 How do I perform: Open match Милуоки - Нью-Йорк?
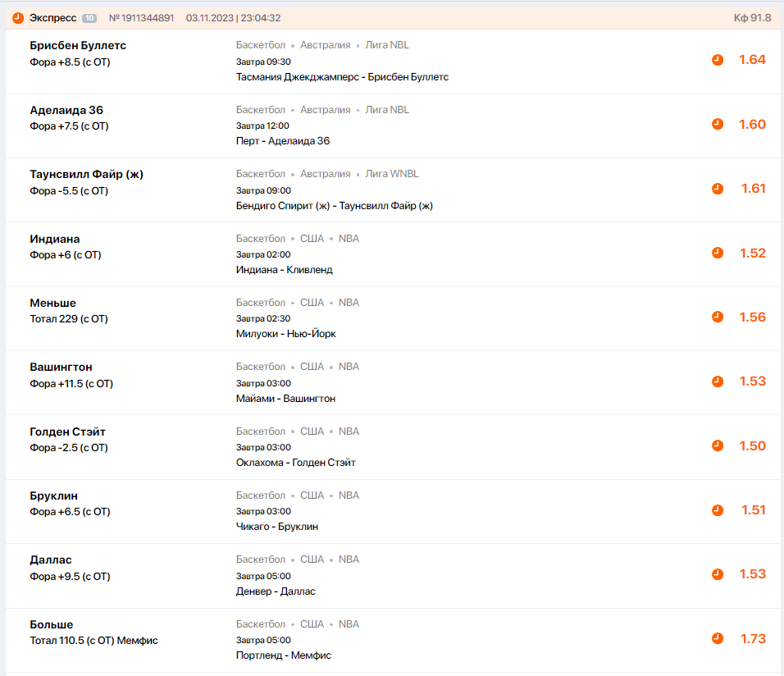286,334
